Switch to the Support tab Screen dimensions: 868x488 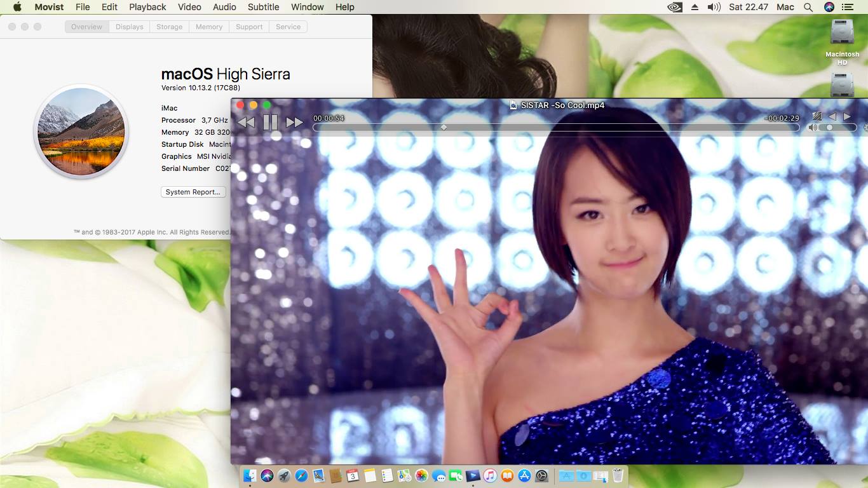[249, 27]
